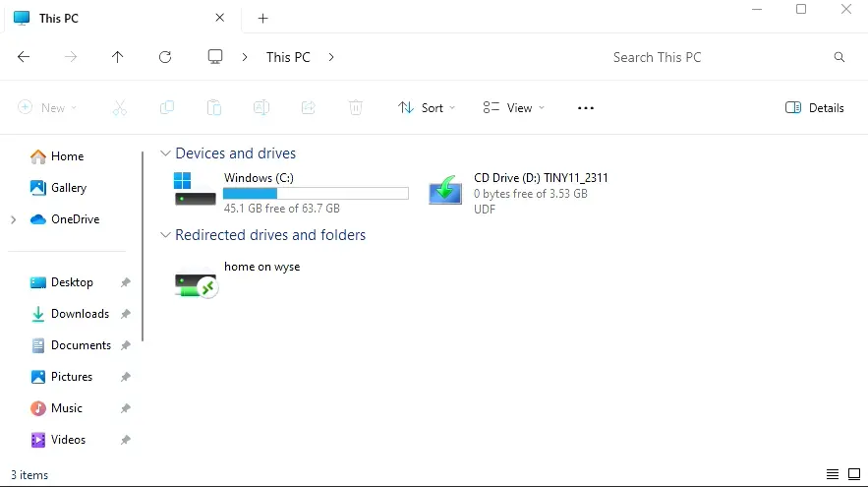Screen dimensions: 868x487
Task: Go up one directory level
Action: point(118,57)
